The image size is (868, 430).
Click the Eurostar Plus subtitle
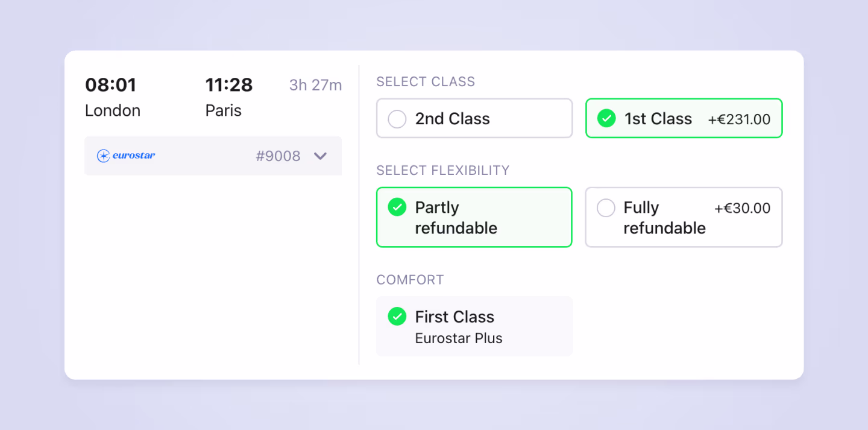tap(459, 338)
